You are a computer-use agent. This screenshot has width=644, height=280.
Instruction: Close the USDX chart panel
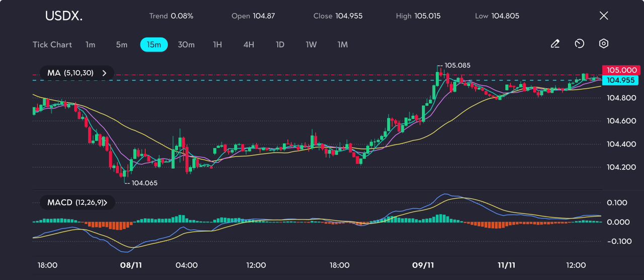[x=604, y=16]
